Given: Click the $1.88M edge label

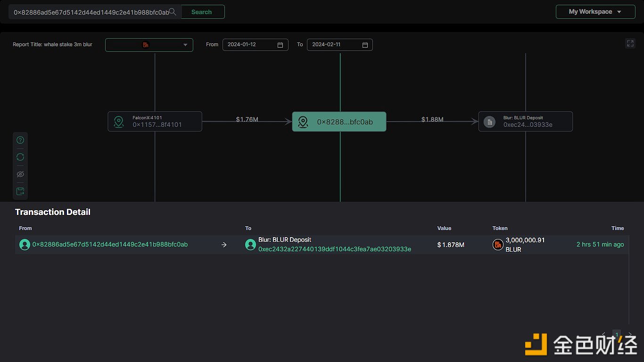Looking at the screenshot, I should click(x=432, y=120).
